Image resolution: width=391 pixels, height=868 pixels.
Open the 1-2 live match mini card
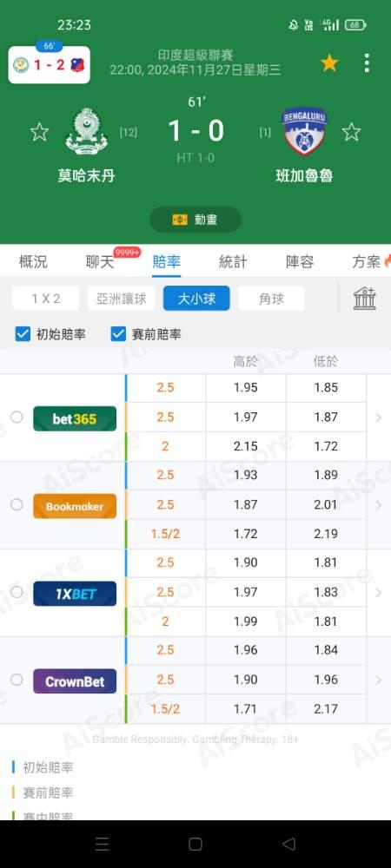click(x=50, y=64)
